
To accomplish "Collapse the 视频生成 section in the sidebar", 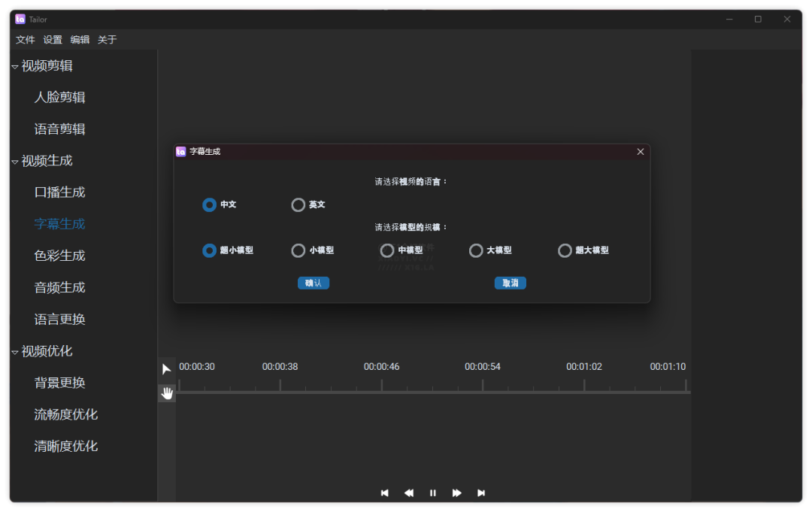I will [14, 160].
